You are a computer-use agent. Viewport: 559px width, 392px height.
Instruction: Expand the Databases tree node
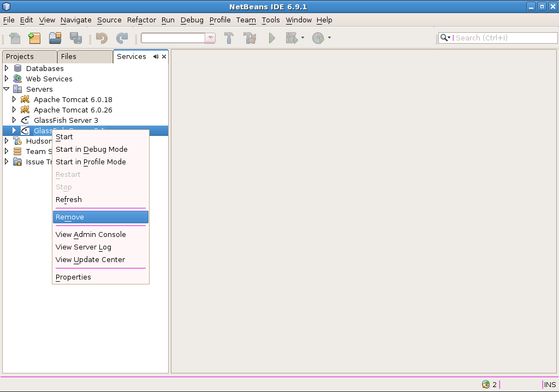pos(7,68)
